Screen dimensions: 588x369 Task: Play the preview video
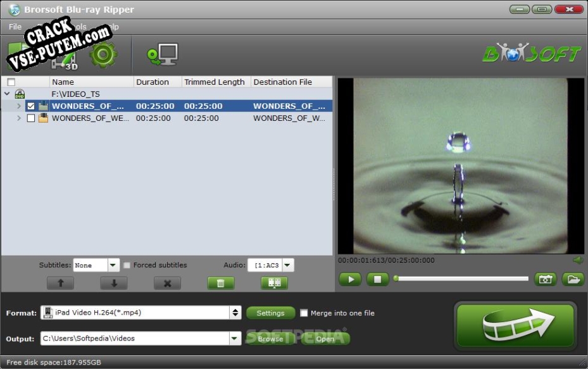(x=350, y=279)
